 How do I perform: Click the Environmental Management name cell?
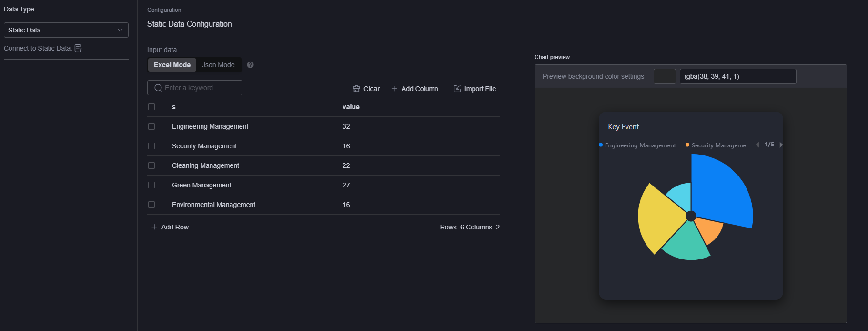[213, 205]
